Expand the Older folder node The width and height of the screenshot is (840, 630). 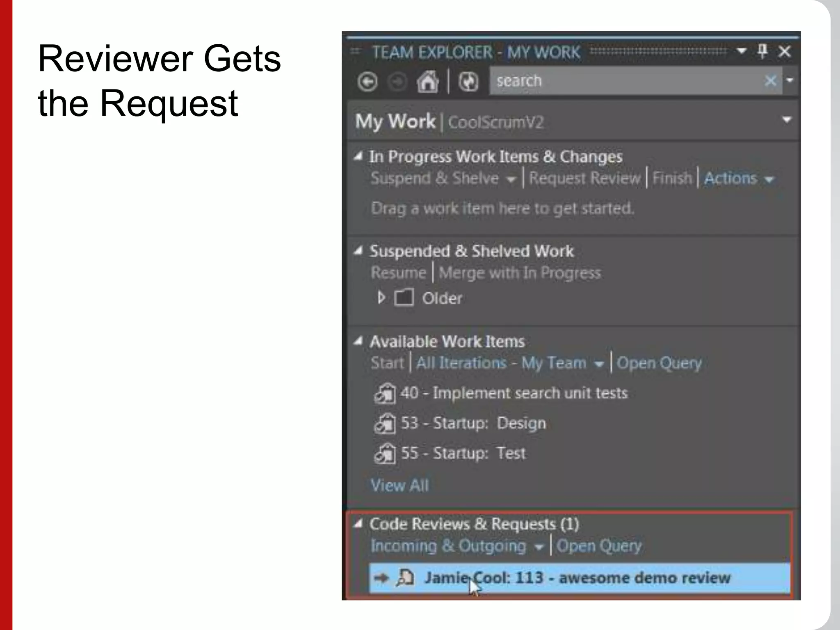click(381, 298)
